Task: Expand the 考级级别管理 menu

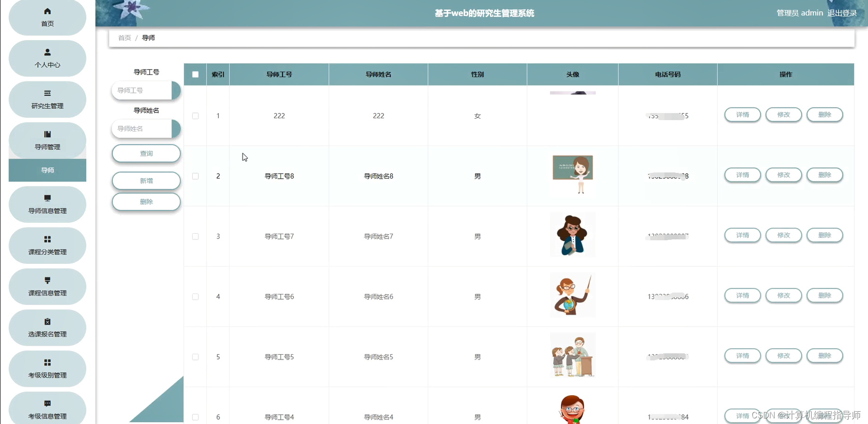Action: click(x=47, y=369)
